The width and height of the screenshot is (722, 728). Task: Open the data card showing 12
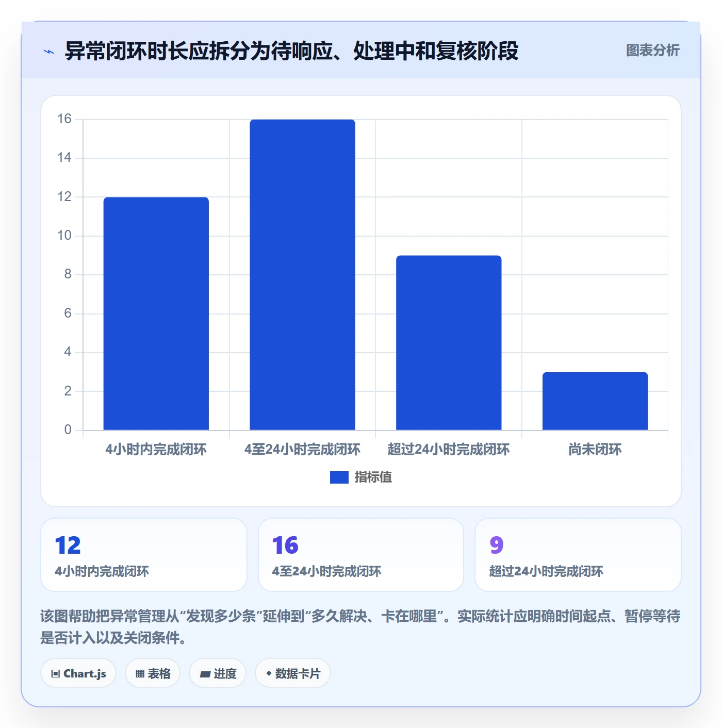tap(144, 555)
